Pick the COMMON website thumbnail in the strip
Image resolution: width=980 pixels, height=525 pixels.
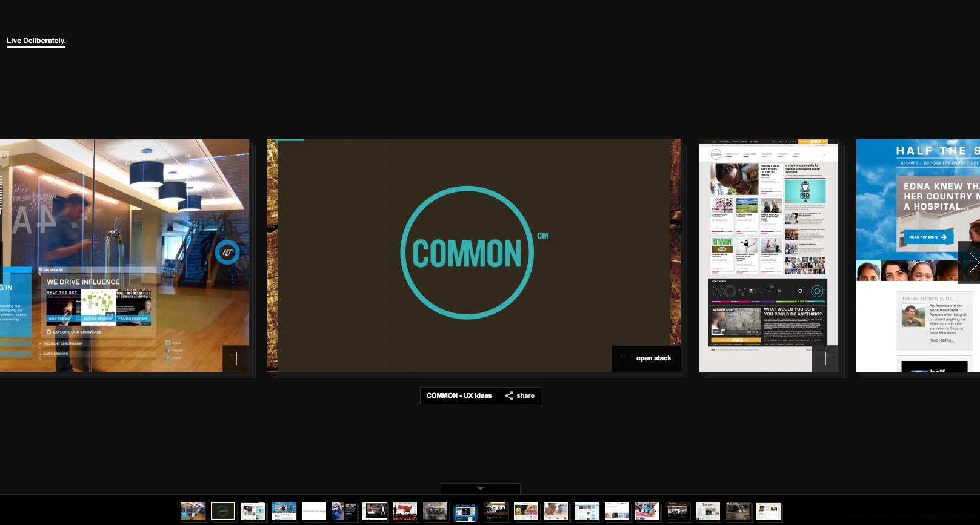click(x=253, y=511)
